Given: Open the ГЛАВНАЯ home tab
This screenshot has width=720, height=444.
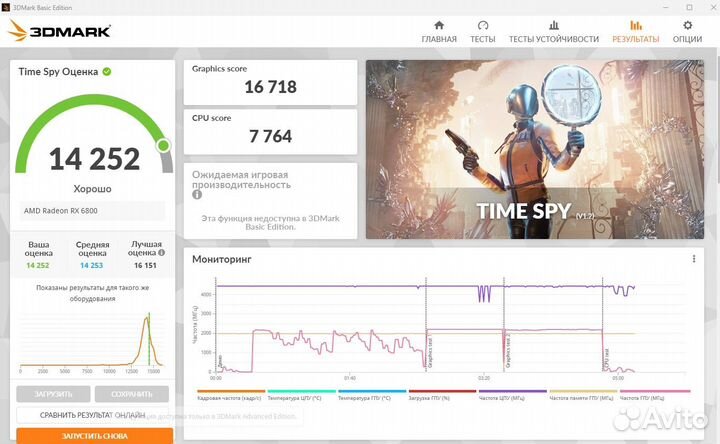Looking at the screenshot, I should click(439, 31).
